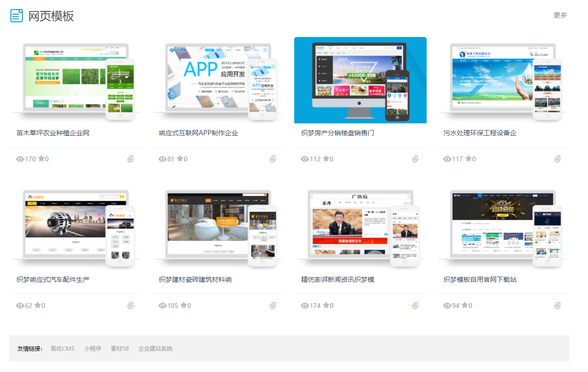Click paperclip icon on 织梦模板自用官网下载站 card
Viewport: 588px width, 372px height.
coord(558,306)
